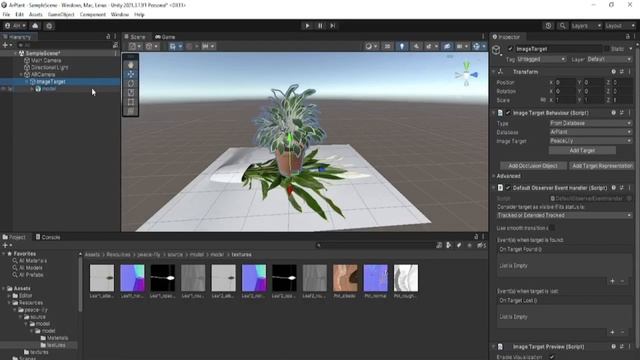Toggle scene audio icon
The image size is (640, 360).
point(416,46)
